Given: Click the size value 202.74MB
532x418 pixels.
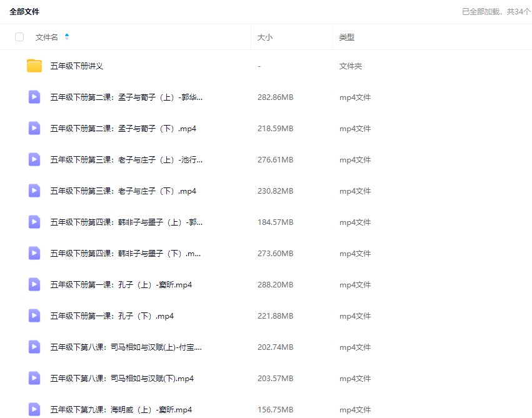Looking at the screenshot, I should pos(275,347).
